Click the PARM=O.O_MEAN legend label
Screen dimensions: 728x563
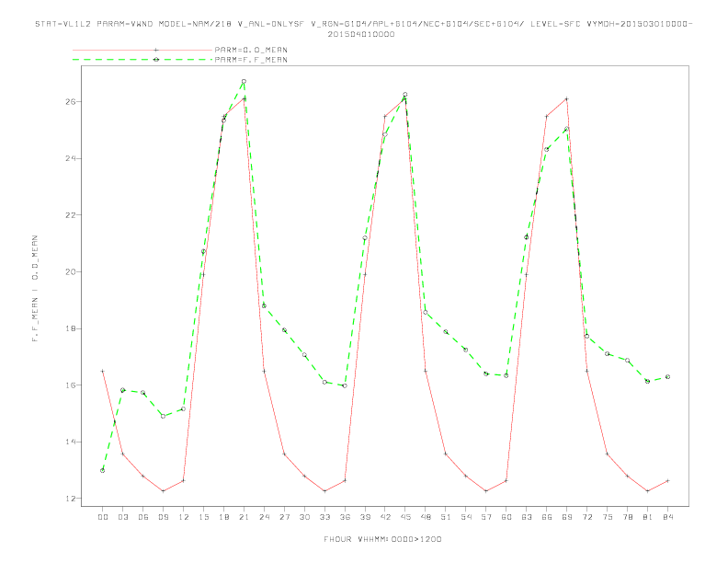pos(251,50)
